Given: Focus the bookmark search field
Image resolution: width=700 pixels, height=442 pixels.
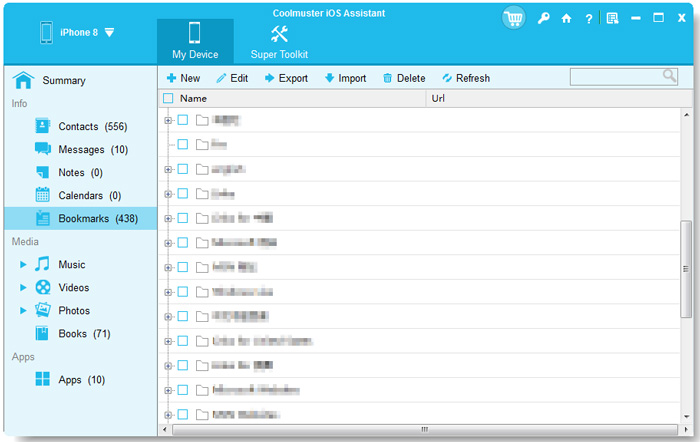Looking at the screenshot, I should 624,77.
